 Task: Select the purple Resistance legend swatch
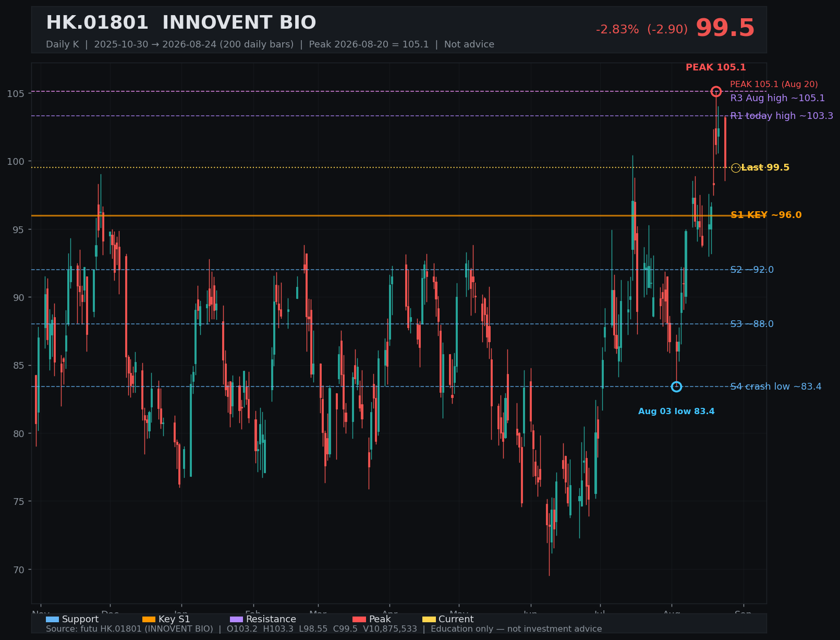pos(236,619)
